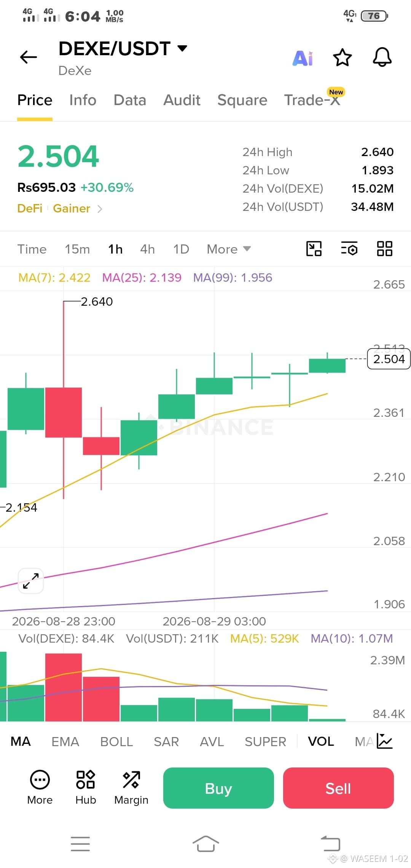The height and width of the screenshot is (868, 411).
Task: Tap volume MA(5): 529K label
Action: pyautogui.click(x=264, y=638)
